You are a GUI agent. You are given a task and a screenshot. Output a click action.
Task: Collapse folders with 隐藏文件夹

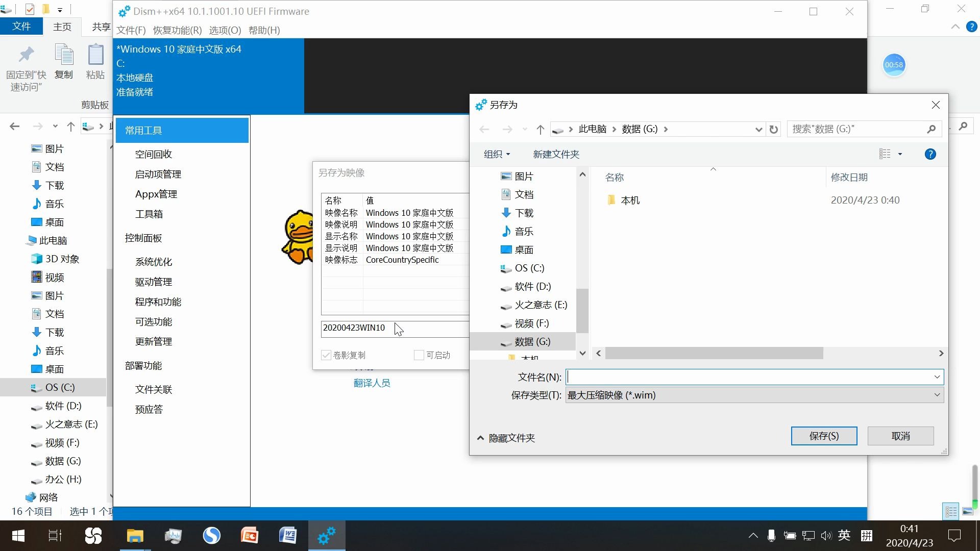point(506,438)
